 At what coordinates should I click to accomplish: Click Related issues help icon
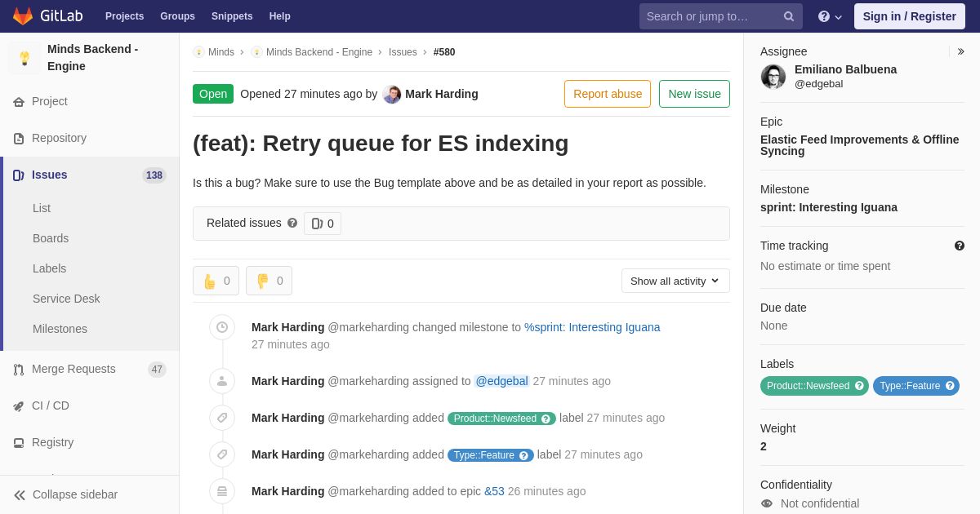point(292,223)
